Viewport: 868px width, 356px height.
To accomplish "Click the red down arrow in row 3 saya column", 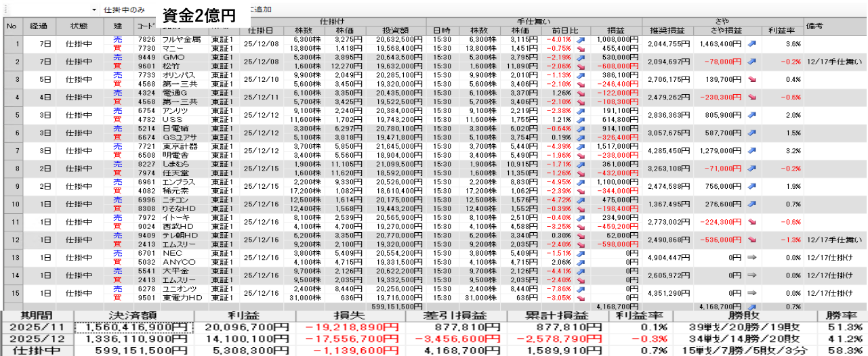I will 751,79.
